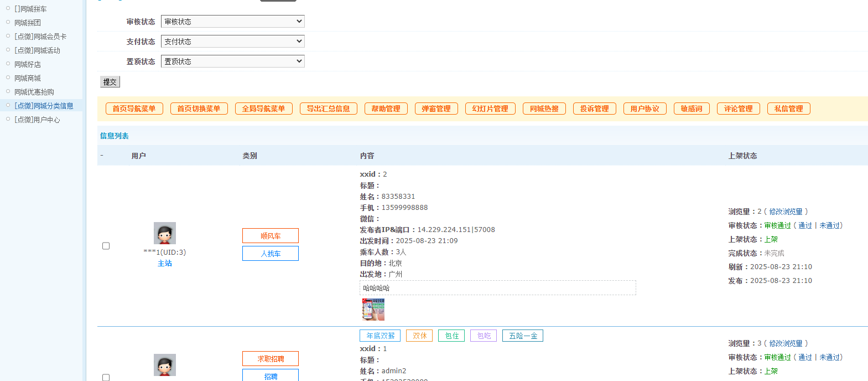Go to 弹窗管理

pos(436,109)
